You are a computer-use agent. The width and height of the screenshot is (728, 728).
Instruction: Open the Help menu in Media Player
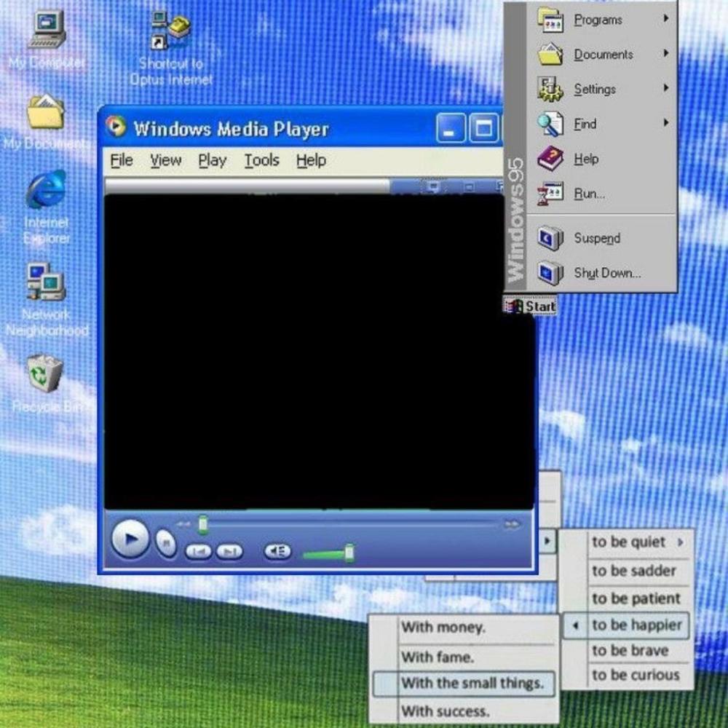[x=311, y=161]
